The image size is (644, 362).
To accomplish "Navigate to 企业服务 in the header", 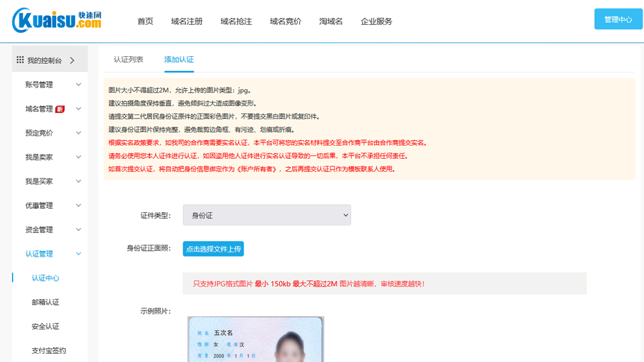I will tap(376, 21).
